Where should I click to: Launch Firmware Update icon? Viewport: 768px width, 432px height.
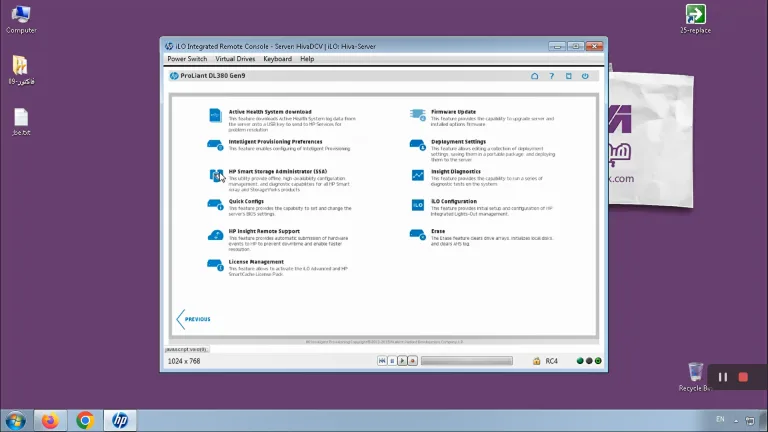coord(417,115)
